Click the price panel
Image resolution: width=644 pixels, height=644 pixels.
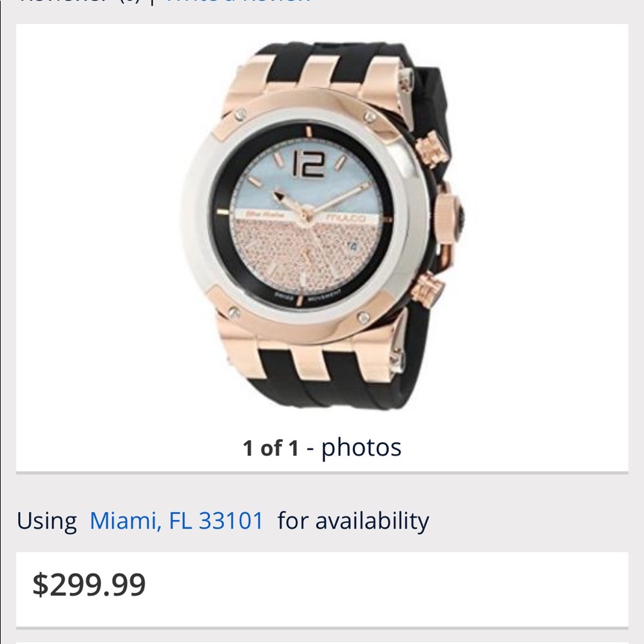[322, 589]
